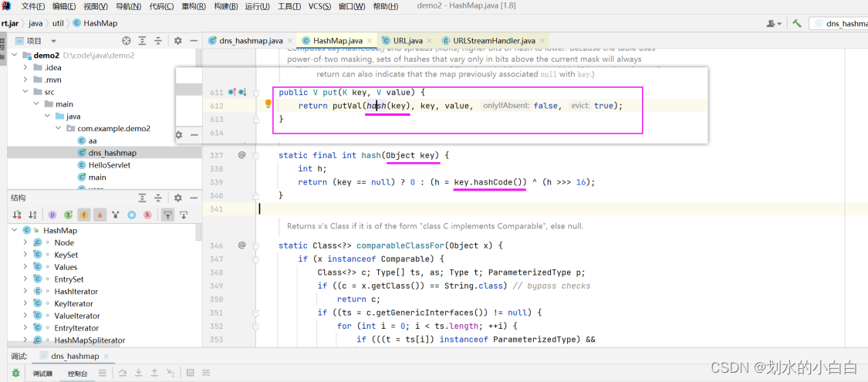The width and height of the screenshot is (868, 382).
Task: Toggle show anonymous classes circle icon
Action: click(132, 215)
